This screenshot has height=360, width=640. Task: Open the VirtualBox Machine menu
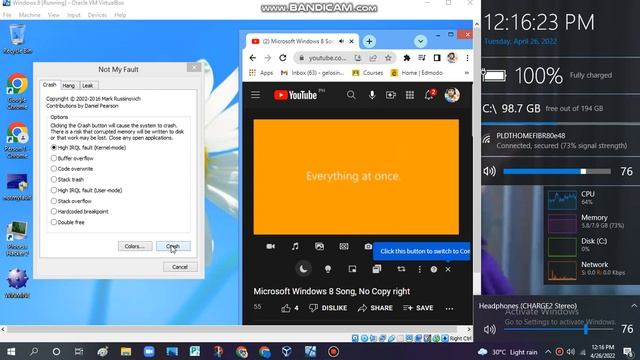tap(29, 15)
